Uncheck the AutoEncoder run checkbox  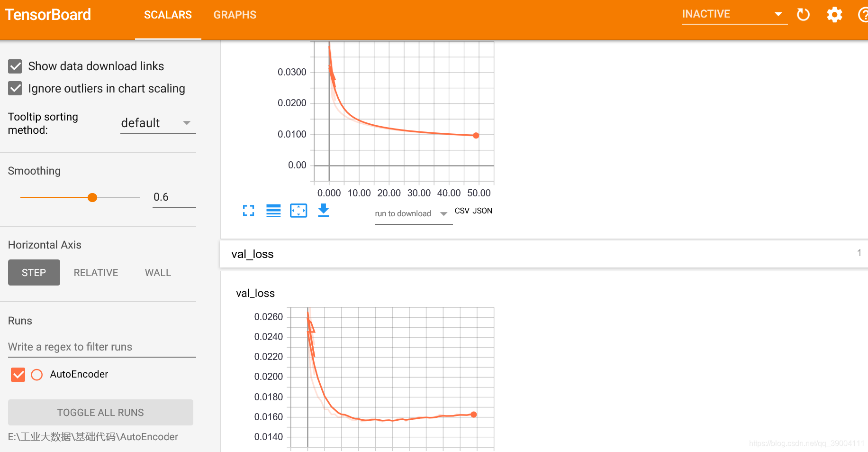pyautogui.click(x=18, y=375)
